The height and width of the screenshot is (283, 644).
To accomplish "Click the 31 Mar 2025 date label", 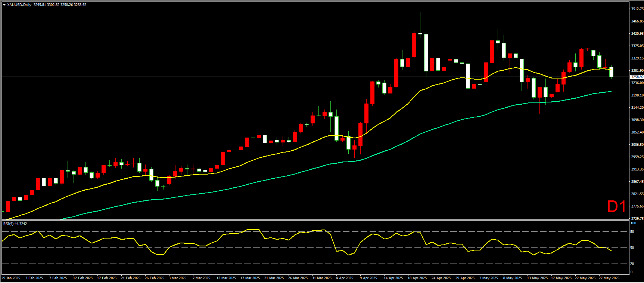I will [x=322, y=278].
